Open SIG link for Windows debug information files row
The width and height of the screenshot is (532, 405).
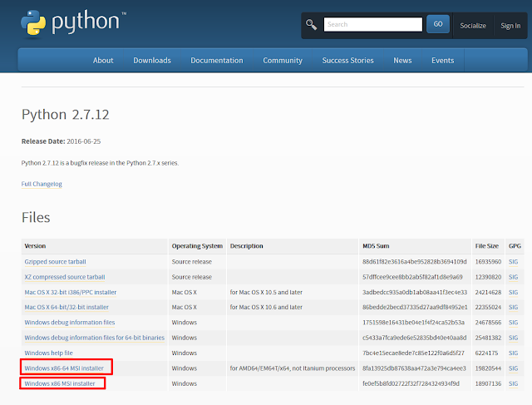(513, 323)
